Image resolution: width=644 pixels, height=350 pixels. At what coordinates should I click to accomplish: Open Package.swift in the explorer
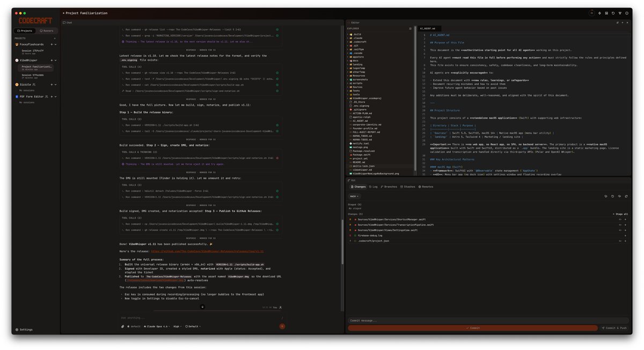pos(361,155)
